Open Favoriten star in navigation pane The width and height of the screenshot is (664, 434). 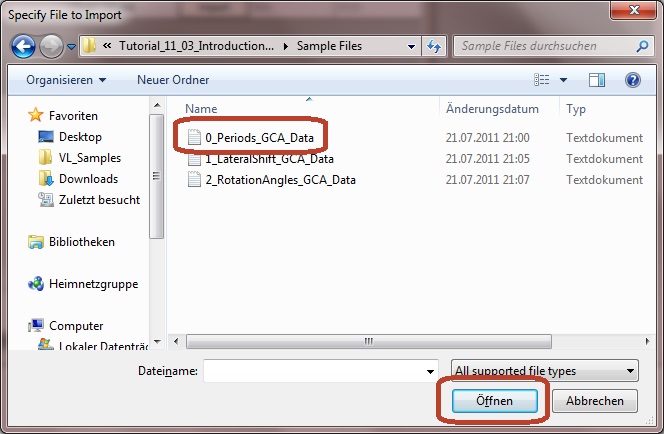(36, 115)
